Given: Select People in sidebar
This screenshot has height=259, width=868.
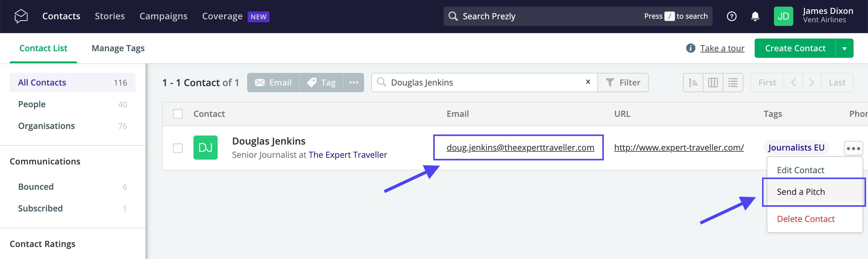Looking at the screenshot, I should (x=72, y=104).
